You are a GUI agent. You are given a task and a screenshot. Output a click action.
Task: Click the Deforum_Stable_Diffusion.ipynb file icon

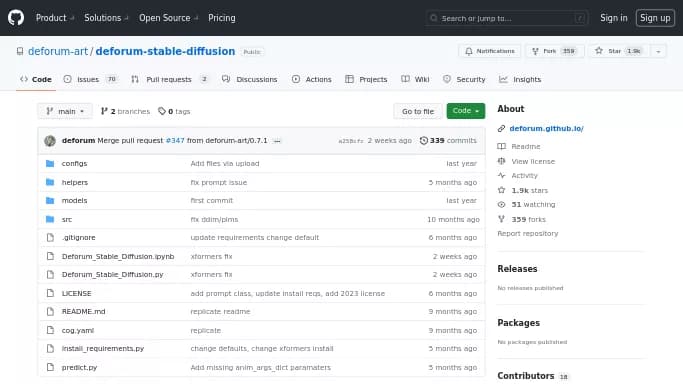(x=50, y=256)
